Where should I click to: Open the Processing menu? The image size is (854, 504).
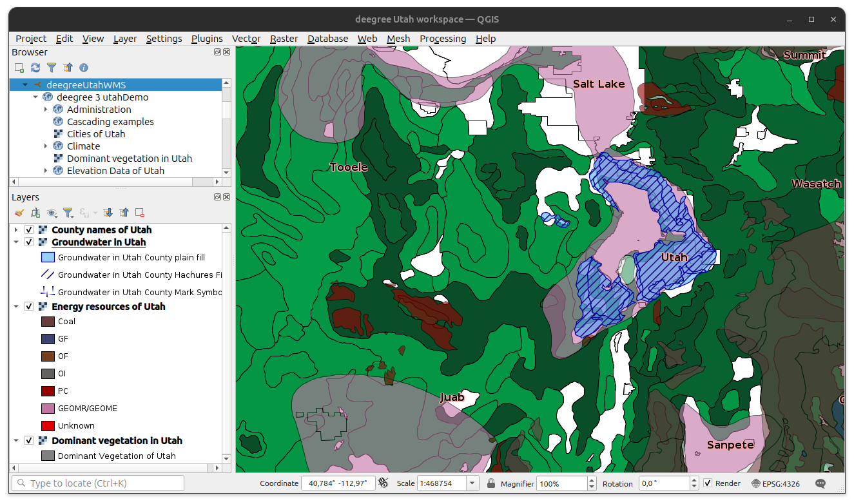click(443, 39)
